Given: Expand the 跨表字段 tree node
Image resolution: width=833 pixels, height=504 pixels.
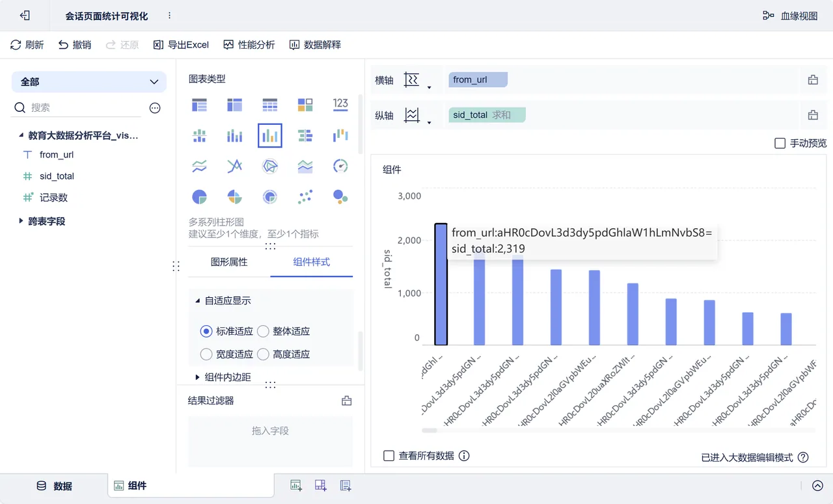Looking at the screenshot, I should (21, 221).
